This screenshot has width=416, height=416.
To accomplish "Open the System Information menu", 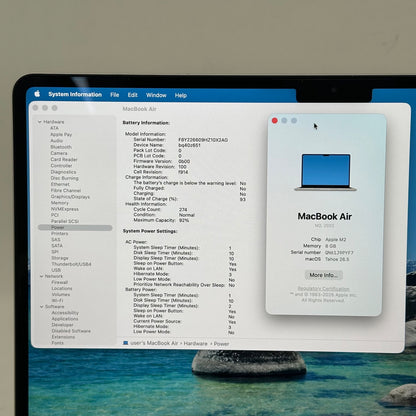I will pyautogui.click(x=75, y=94).
